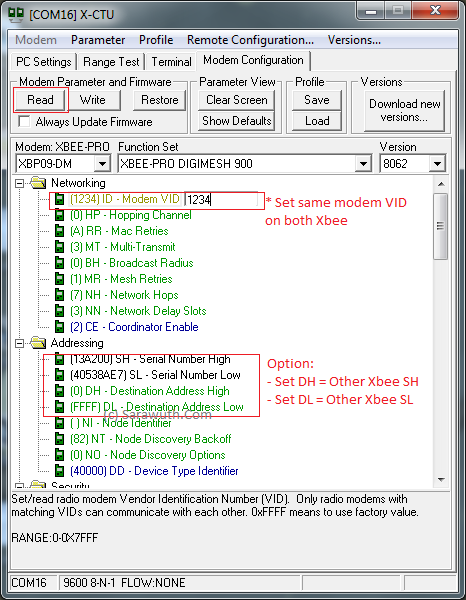
Task: Collapse the Addressing tree folder
Action: tap(19, 343)
